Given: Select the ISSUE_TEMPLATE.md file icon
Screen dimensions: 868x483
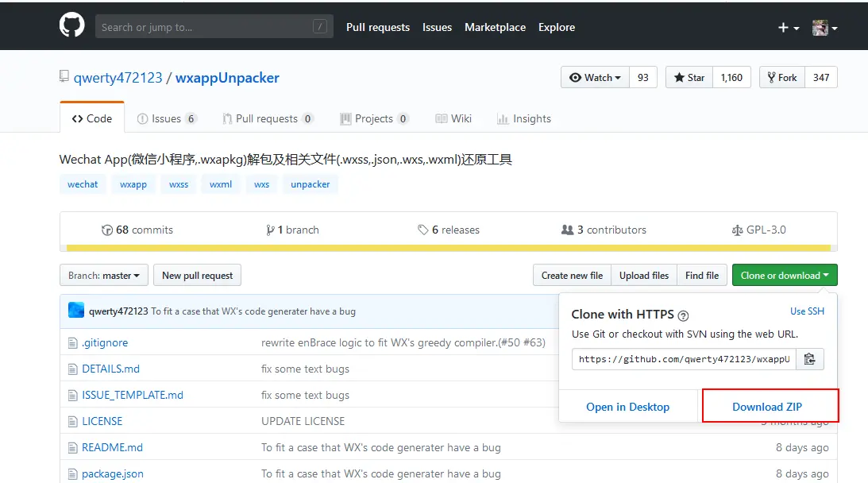Looking at the screenshot, I should point(72,396).
